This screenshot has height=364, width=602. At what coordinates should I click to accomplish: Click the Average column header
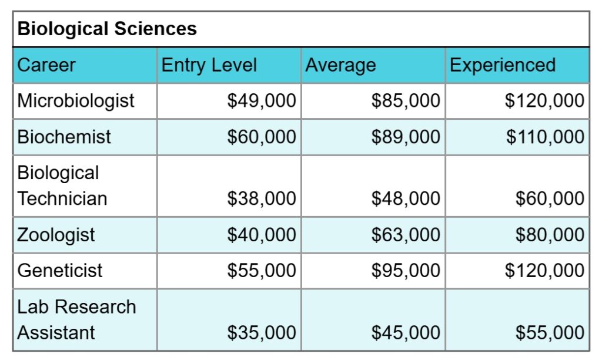[340, 65]
